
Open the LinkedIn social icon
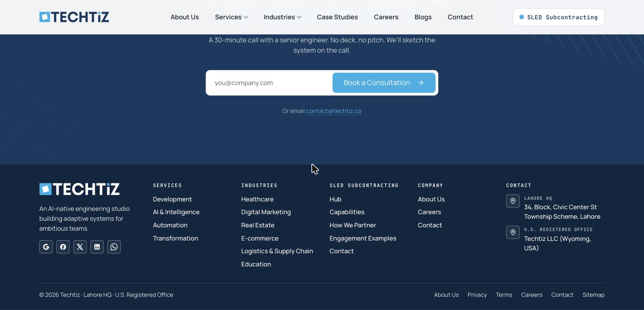(97, 247)
